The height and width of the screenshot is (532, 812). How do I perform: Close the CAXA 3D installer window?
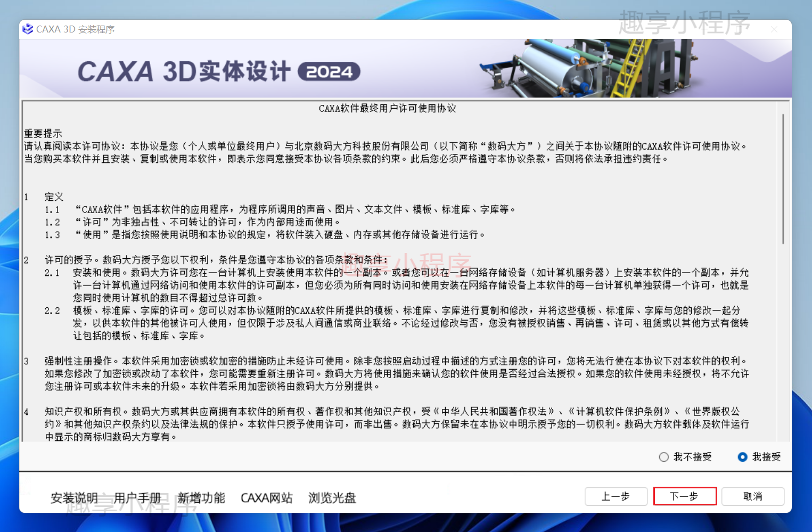(774, 29)
